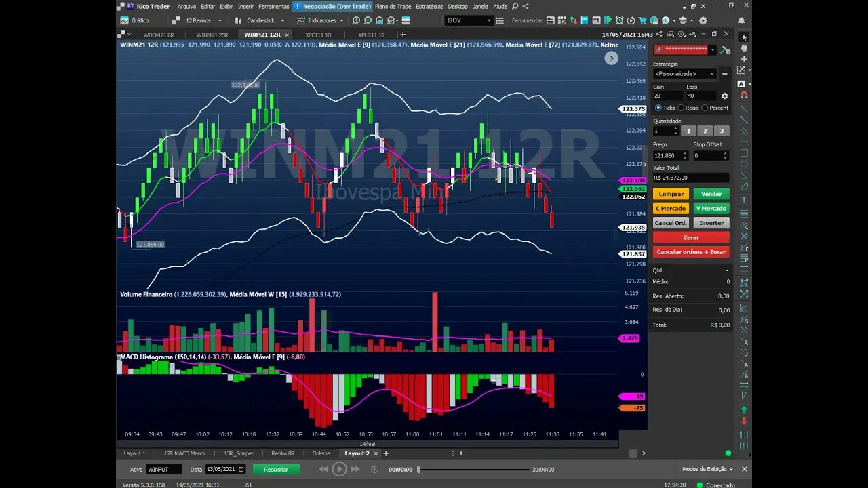Activate the magnet snap tool
Viewport: 868px width, 488px height.
tap(744, 96)
